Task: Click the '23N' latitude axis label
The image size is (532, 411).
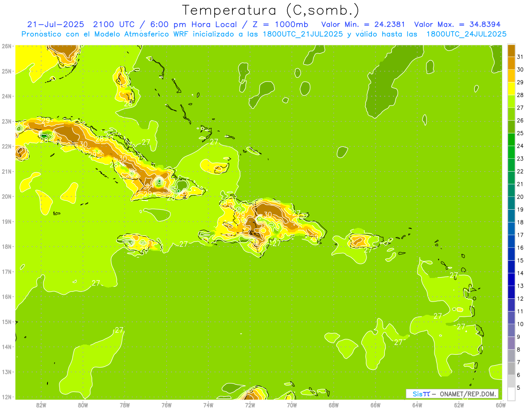Action: [x=7, y=121]
